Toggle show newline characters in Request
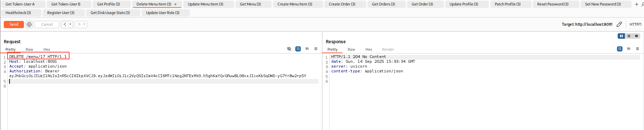644x130 pixels. point(307,49)
